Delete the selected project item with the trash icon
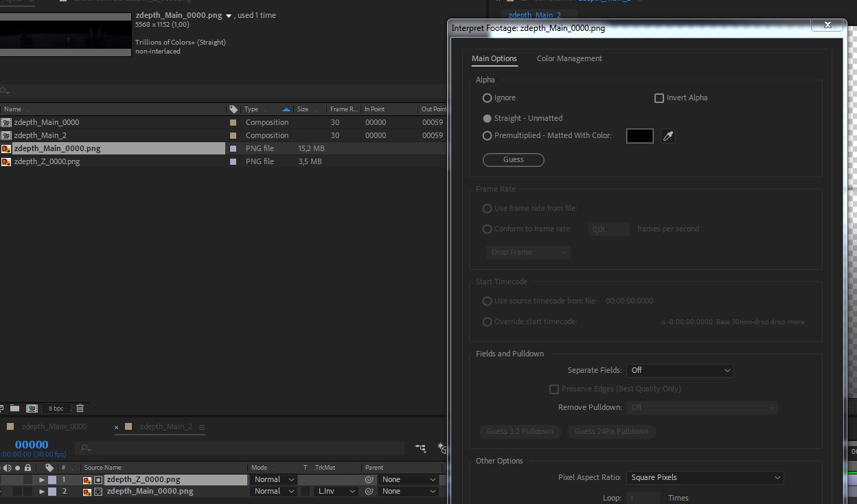857x504 pixels. (x=80, y=408)
